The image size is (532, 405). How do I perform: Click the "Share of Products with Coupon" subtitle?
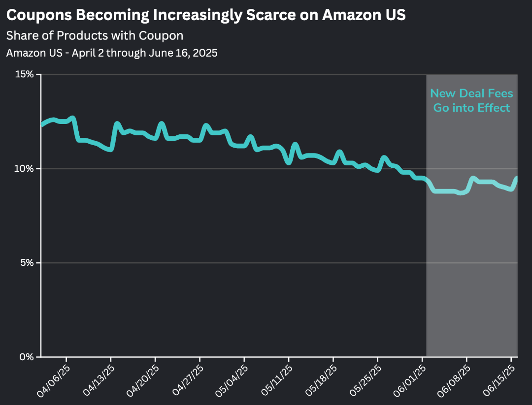point(95,35)
